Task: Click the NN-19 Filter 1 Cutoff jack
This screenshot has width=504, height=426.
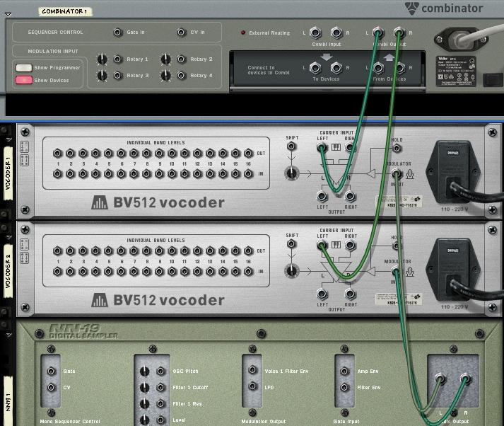Action: [x=160, y=387]
